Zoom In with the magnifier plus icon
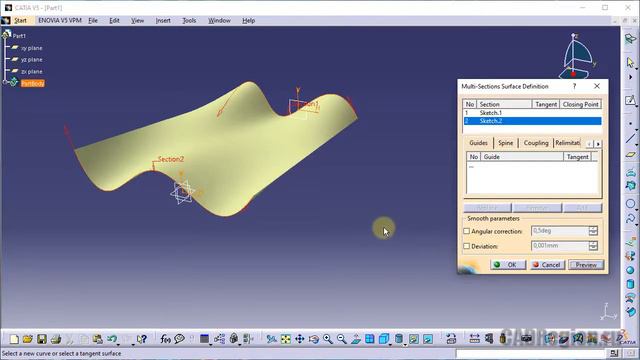The image size is (640, 360). coord(327,339)
